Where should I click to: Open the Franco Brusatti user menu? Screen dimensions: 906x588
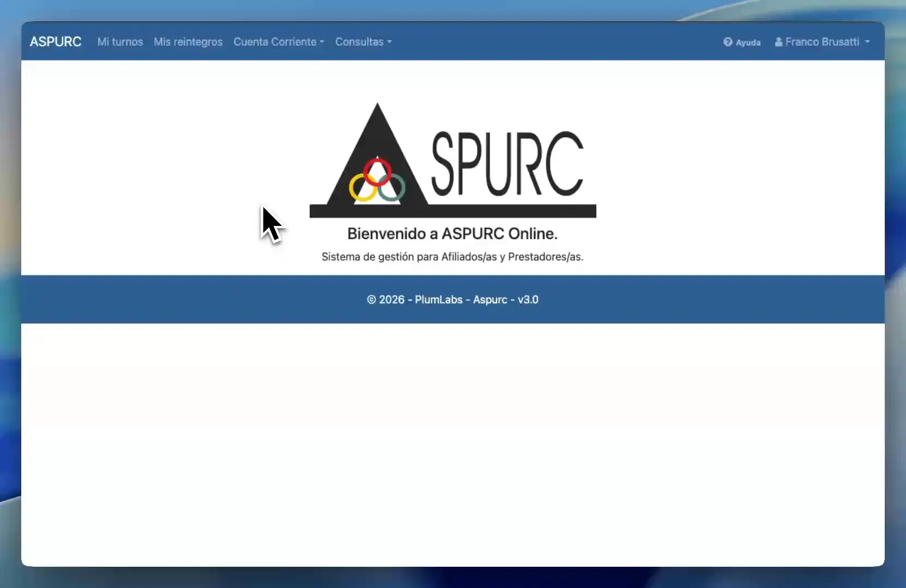point(822,42)
